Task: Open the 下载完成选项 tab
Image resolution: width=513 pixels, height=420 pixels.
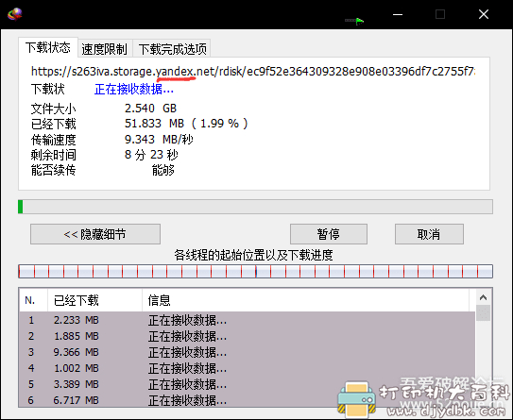Action: [x=173, y=49]
